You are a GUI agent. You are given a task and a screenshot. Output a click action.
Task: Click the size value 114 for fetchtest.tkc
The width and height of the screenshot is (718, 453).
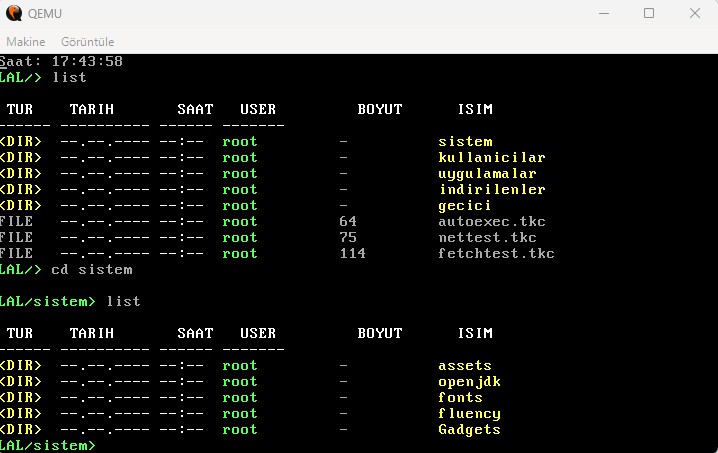pyautogui.click(x=353, y=254)
